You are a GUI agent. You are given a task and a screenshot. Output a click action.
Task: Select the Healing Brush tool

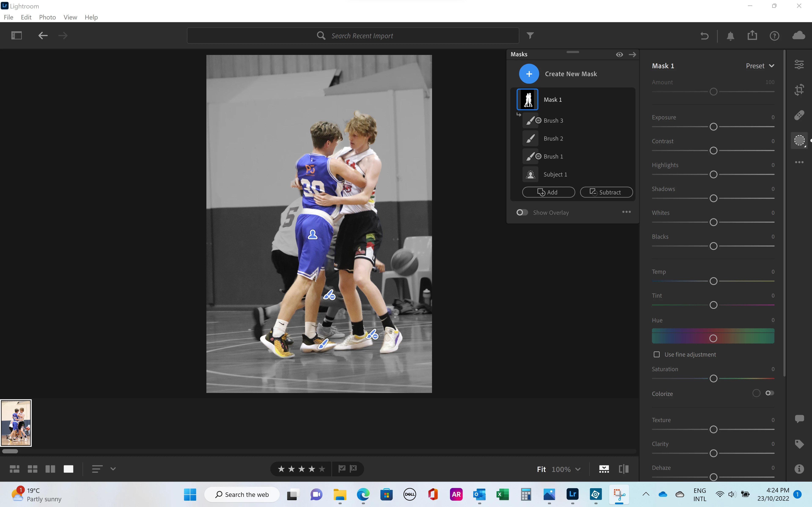click(x=799, y=115)
